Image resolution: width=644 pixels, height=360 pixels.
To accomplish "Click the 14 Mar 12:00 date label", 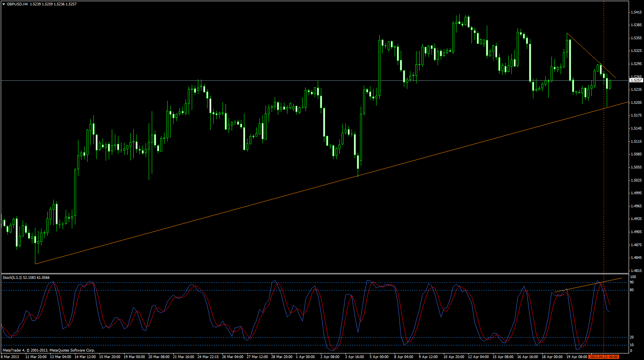I will (85, 357).
